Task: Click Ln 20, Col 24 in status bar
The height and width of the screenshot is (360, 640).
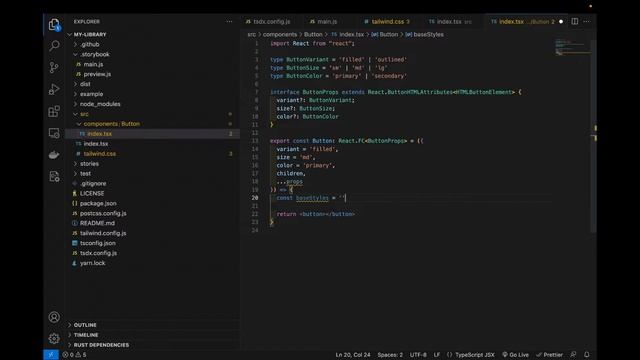Action: (x=353, y=355)
